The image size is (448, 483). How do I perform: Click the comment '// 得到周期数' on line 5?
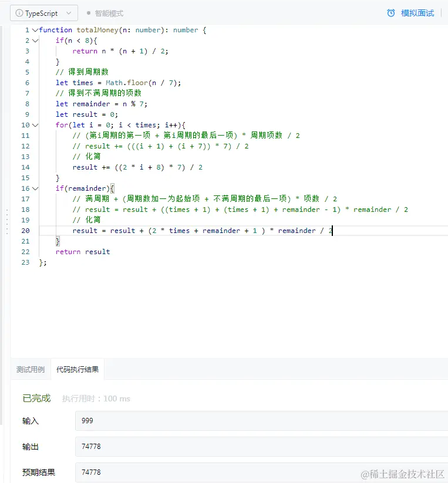pyautogui.click(x=82, y=72)
